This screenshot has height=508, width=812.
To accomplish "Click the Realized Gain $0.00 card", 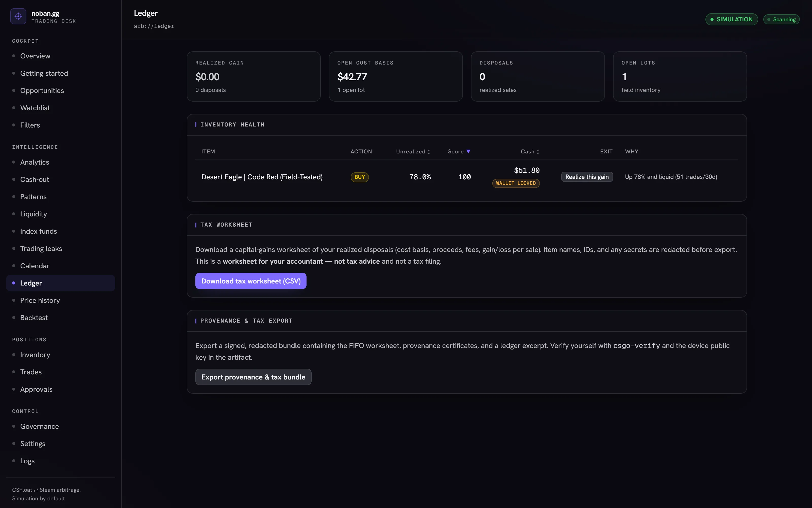I will tap(253, 76).
